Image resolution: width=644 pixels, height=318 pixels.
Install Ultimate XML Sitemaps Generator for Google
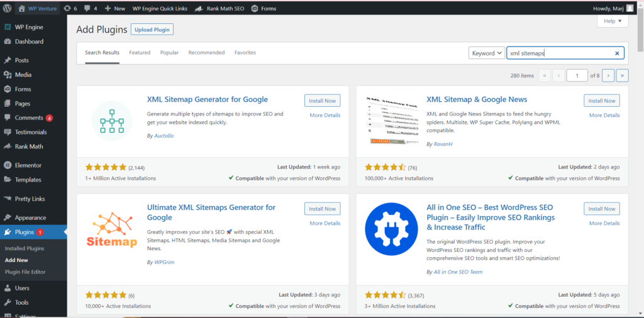(323, 209)
